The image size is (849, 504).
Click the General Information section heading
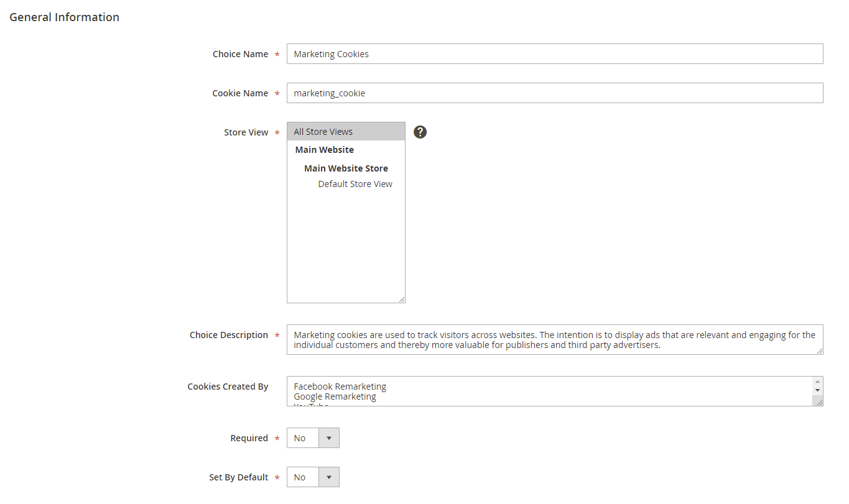[64, 17]
